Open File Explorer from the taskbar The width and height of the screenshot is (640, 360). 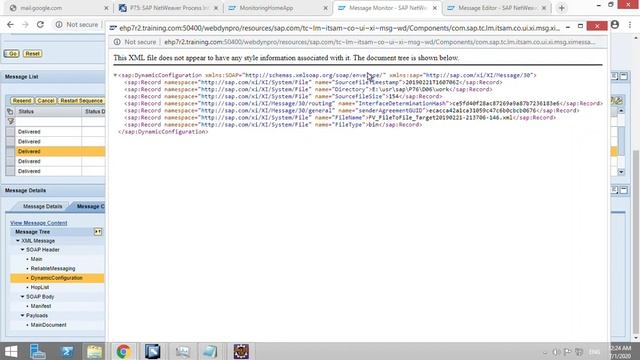click(x=94, y=351)
